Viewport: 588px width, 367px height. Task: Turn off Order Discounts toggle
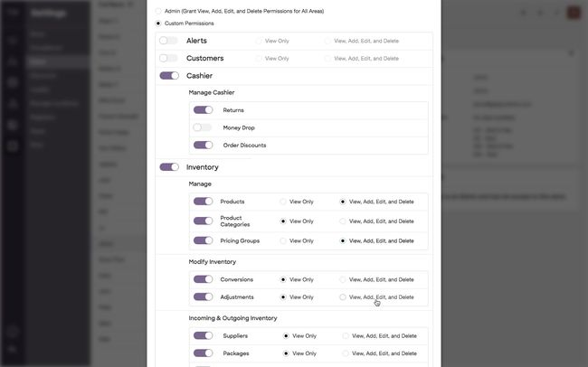[203, 145]
